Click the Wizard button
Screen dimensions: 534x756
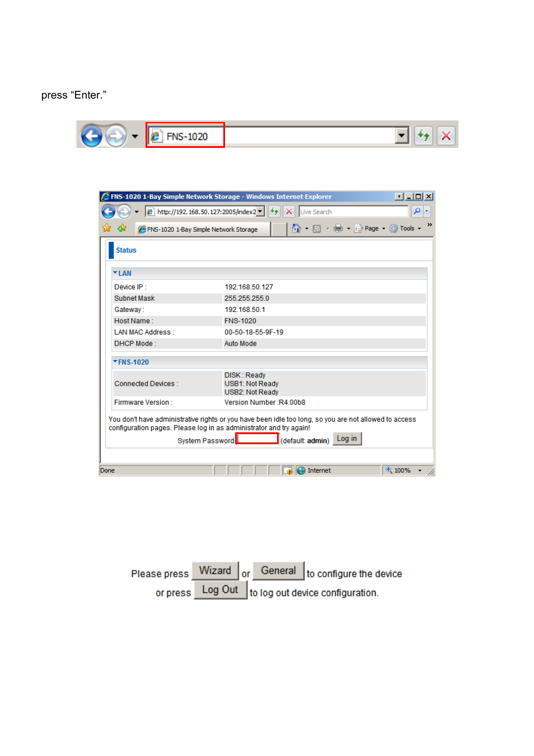[x=215, y=571]
